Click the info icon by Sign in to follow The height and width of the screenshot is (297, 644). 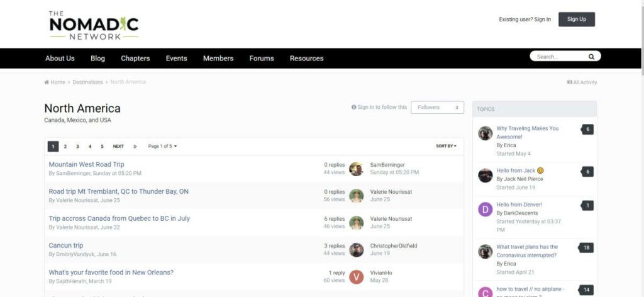coord(353,107)
